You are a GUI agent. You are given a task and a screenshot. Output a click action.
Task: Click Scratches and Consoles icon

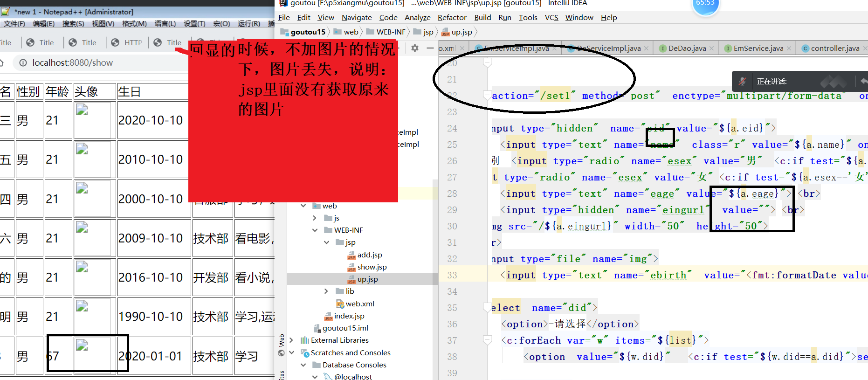coord(305,353)
